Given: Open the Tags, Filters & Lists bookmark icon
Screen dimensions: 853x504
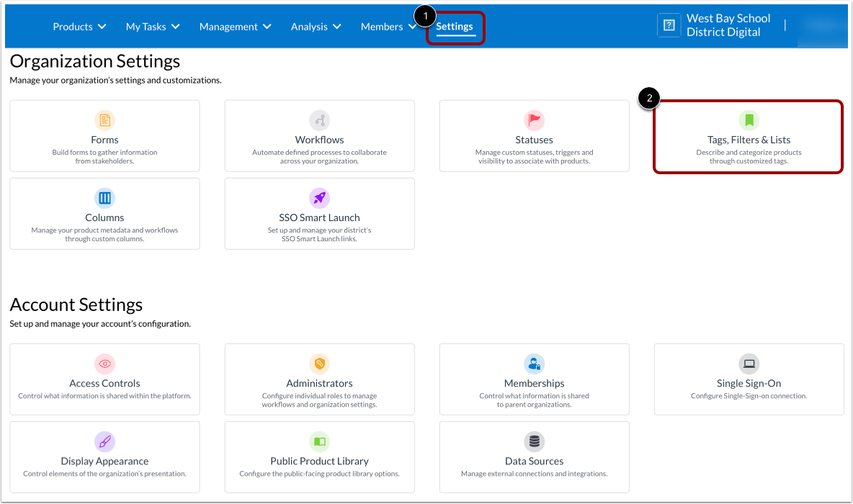Looking at the screenshot, I should click(x=749, y=120).
